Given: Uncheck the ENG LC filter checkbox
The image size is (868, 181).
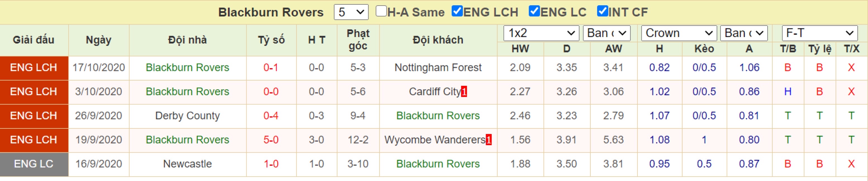Looking at the screenshot, I should click(x=534, y=11).
